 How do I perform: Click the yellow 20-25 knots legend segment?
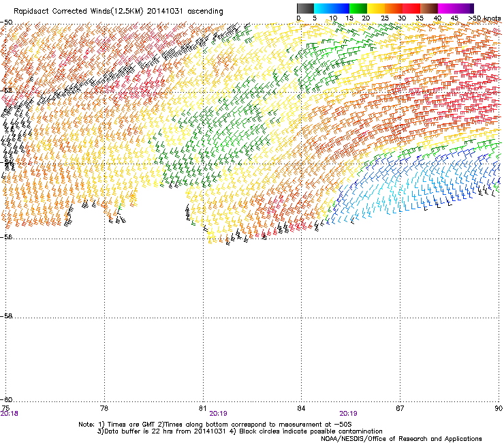(x=376, y=8)
